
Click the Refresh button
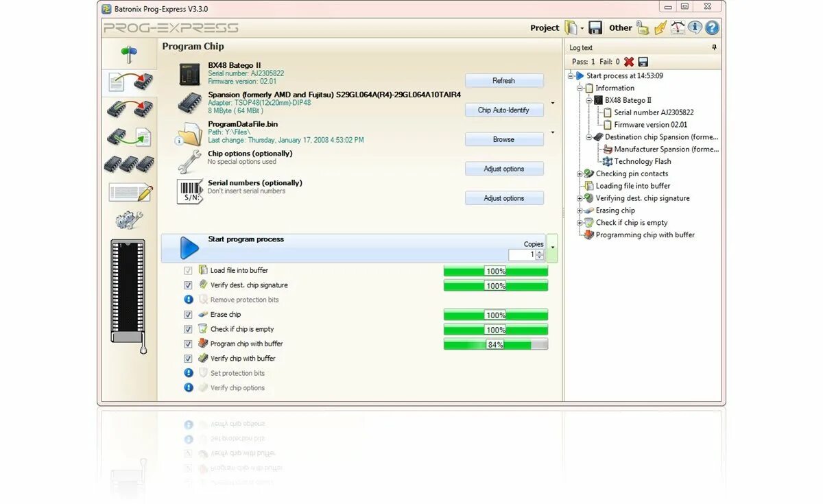[504, 81]
